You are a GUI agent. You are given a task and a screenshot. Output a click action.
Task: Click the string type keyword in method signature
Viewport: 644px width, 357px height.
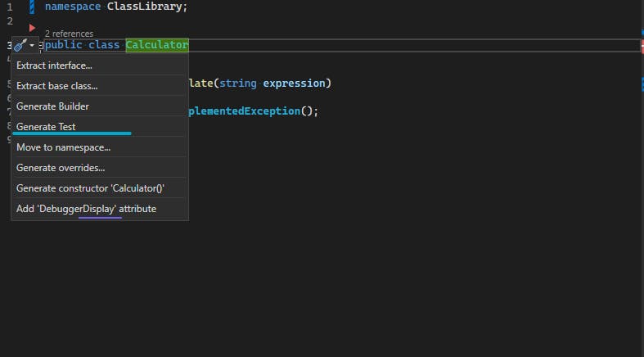tap(239, 84)
